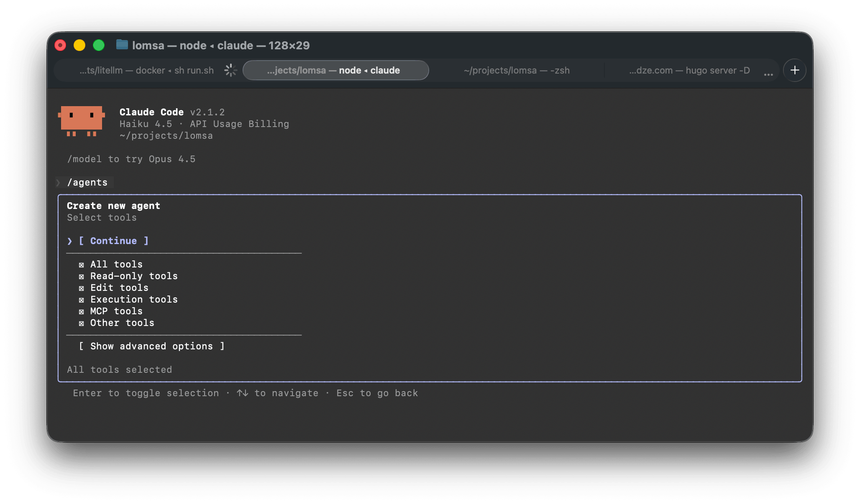Image resolution: width=860 pixels, height=504 pixels.
Task: Expand Show advanced options
Action: [x=152, y=346]
